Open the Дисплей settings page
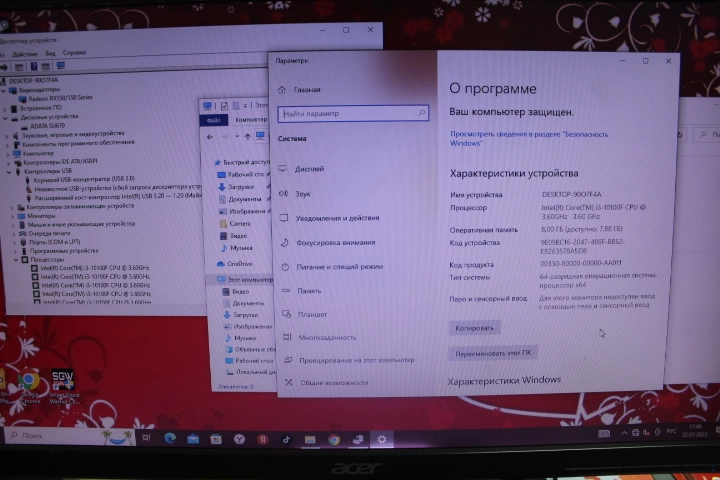Screen dimensions: 720x480 click(x=301, y=169)
